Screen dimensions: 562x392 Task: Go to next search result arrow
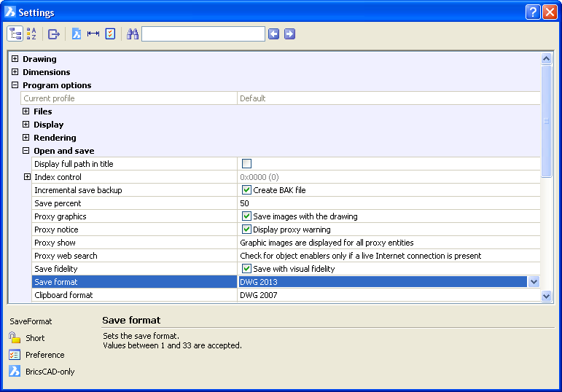coord(289,34)
